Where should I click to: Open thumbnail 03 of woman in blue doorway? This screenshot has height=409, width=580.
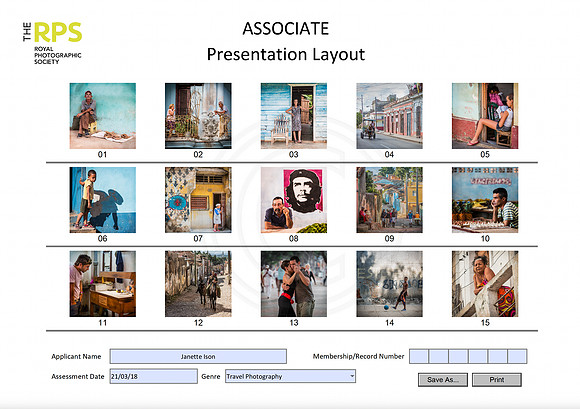tap(294, 116)
